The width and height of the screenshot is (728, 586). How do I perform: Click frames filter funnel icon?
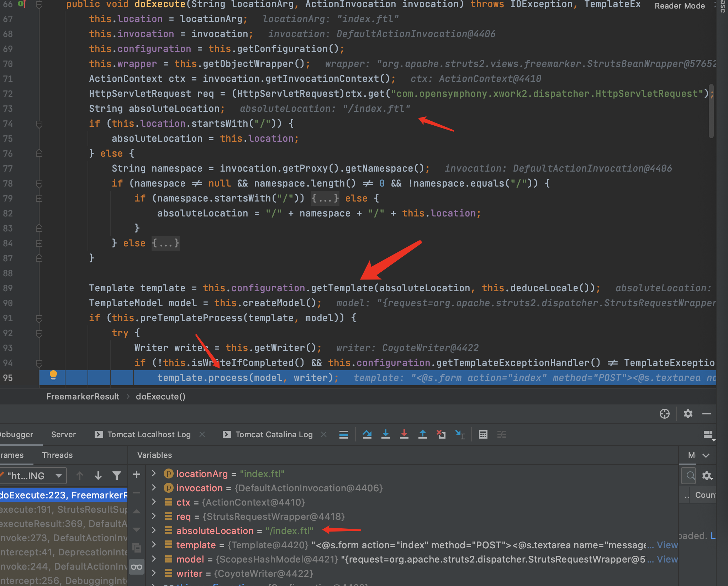[116, 476]
